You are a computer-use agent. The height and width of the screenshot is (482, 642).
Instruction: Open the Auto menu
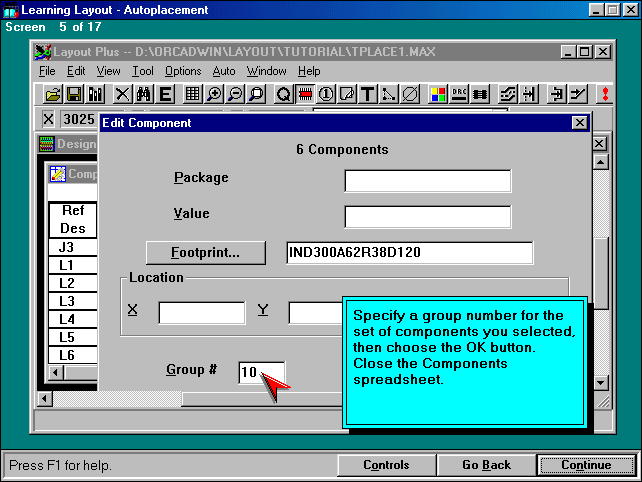click(224, 71)
